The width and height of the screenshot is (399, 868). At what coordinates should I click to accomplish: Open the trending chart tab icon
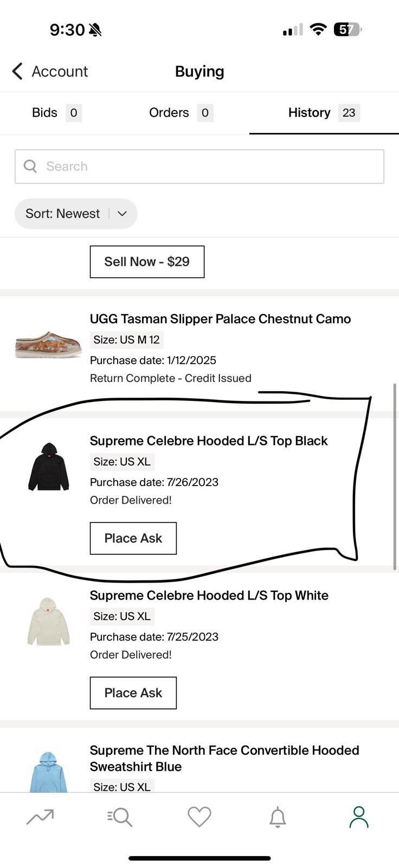click(x=40, y=816)
